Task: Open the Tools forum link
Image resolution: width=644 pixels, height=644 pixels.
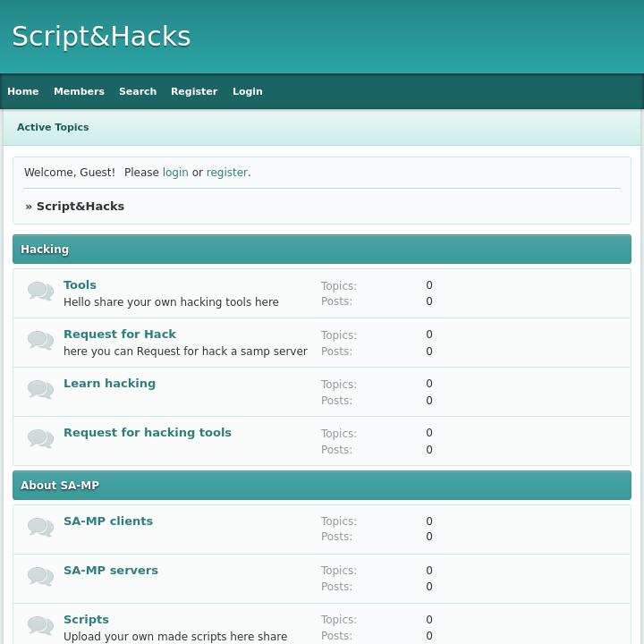Action: tap(80, 285)
